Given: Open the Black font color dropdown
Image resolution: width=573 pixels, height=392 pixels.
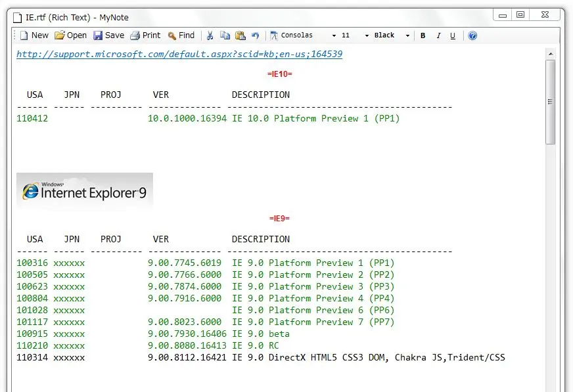Looking at the screenshot, I should 407,35.
